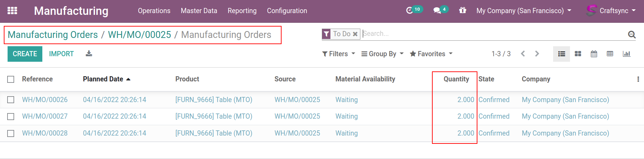Remove the To Do filter tag
The height and width of the screenshot is (159, 644).
pos(355,34)
